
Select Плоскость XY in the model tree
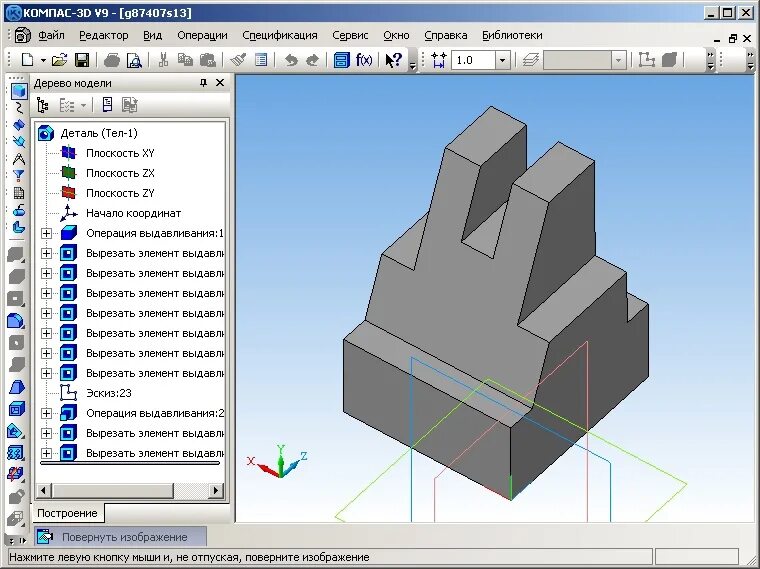click(x=120, y=153)
